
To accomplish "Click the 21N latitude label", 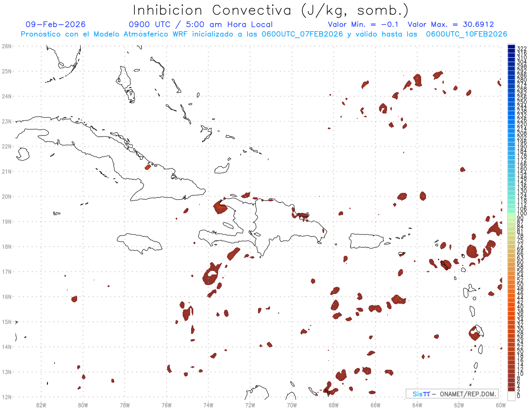I will click(6, 171).
